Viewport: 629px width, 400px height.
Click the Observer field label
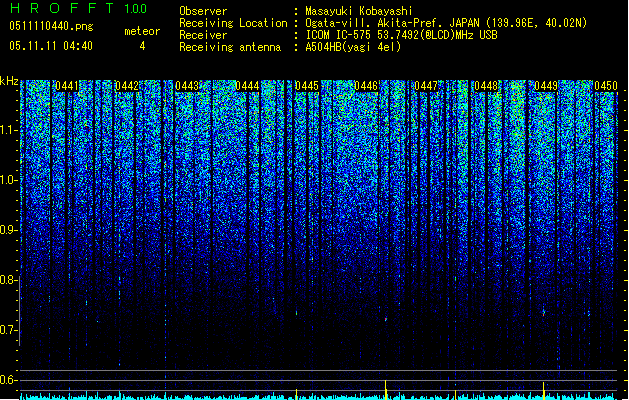coord(203,11)
